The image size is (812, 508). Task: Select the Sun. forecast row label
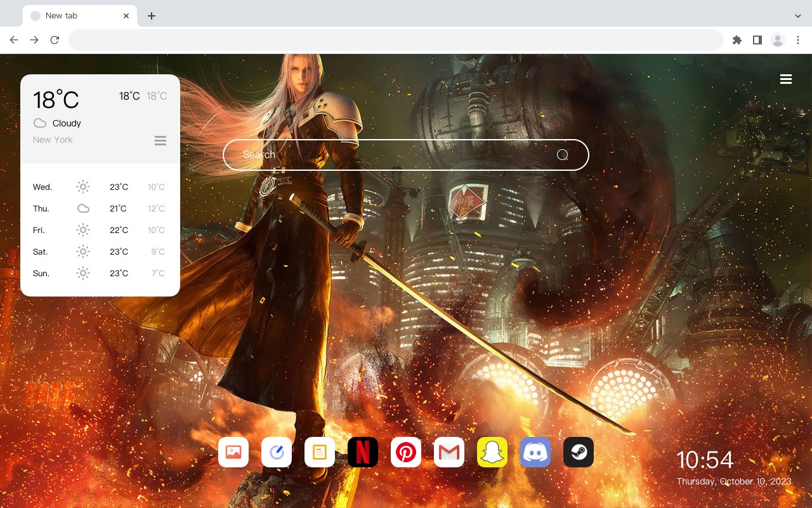pos(41,273)
